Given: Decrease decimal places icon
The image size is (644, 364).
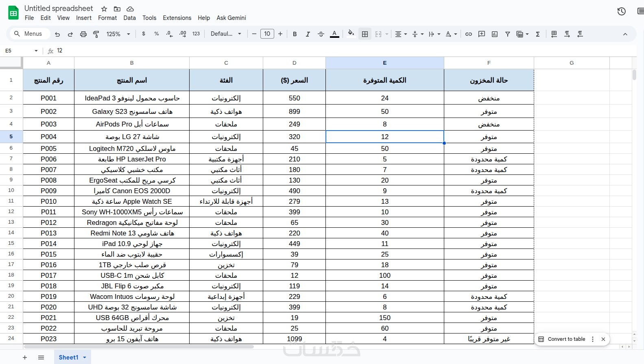Looking at the screenshot, I should [170, 34].
